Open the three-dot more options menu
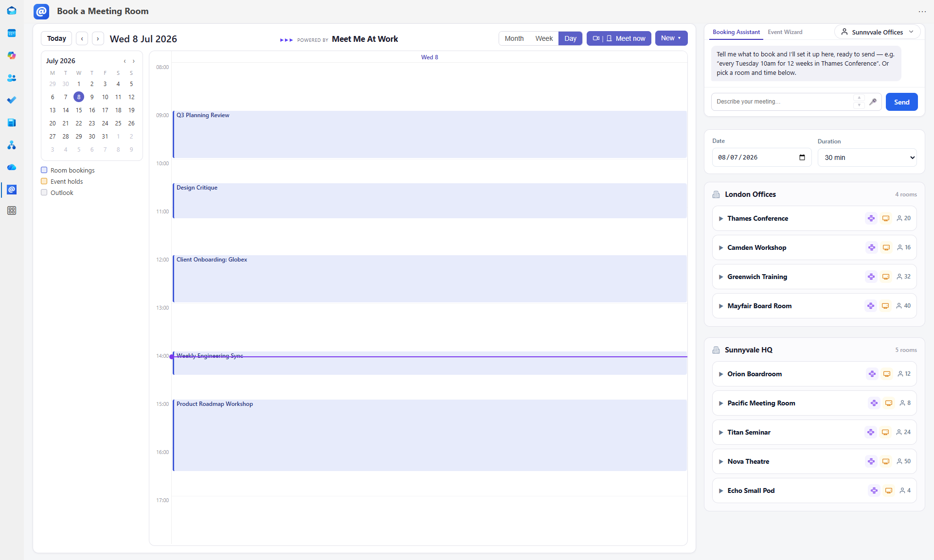 click(922, 11)
